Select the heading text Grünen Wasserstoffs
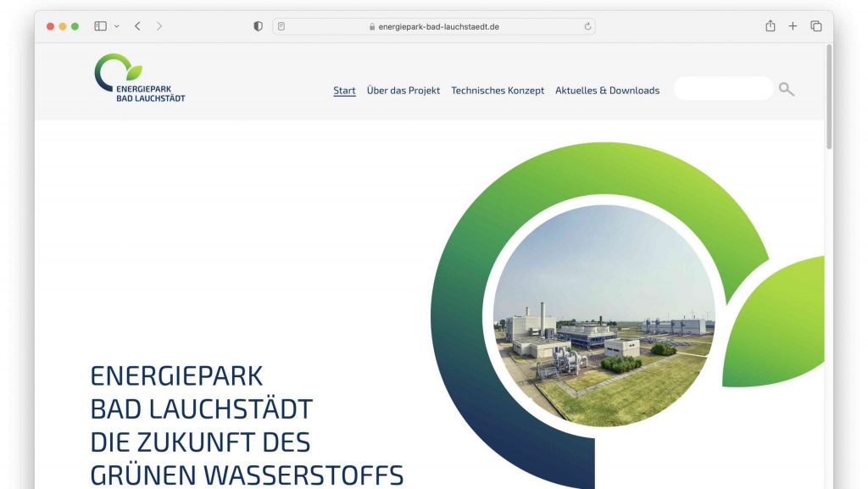This screenshot has height=489, width=868. click(x=247, y=475)
